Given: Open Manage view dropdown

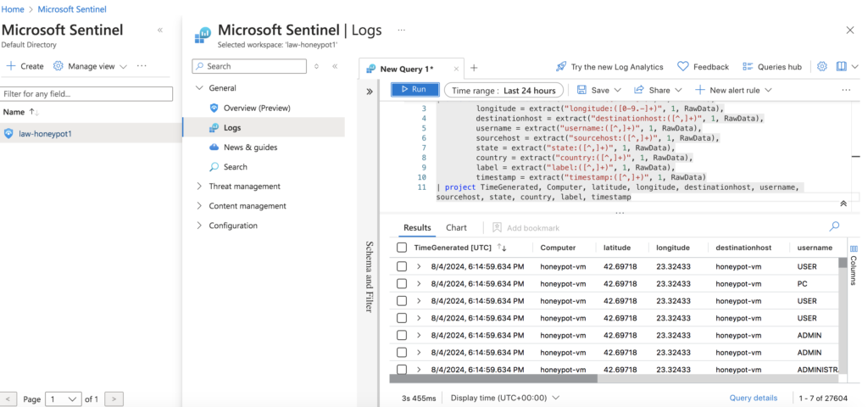Looking at the screenshot, I should [x=90, y=66].
